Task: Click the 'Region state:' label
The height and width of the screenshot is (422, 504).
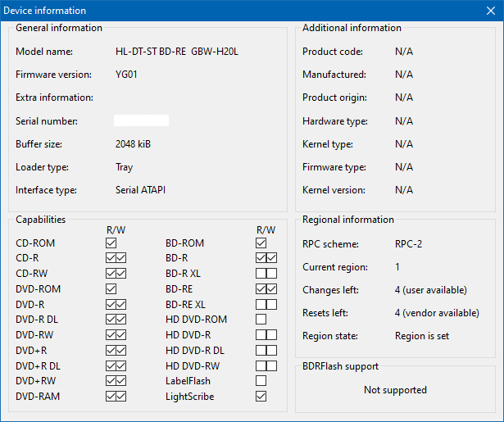Action: [330, 336]
